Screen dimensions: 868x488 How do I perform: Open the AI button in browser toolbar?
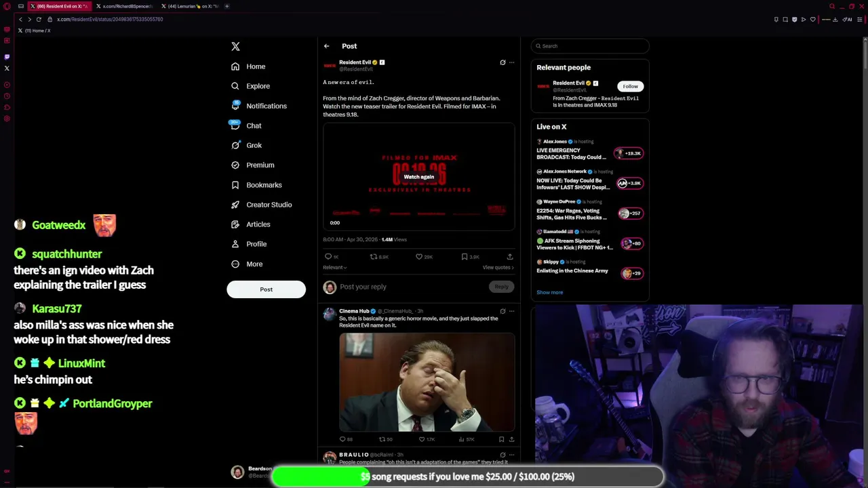tap(847, 19)
